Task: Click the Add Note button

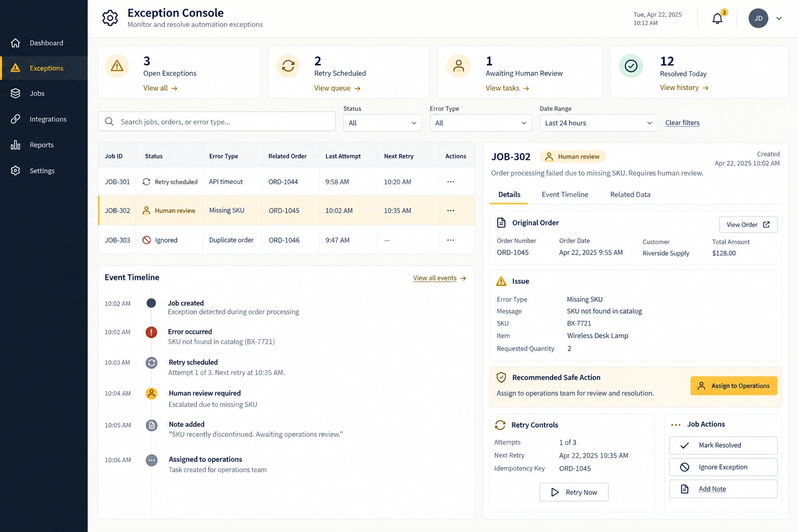Action: pyautogui.click(x=723, y=489)
